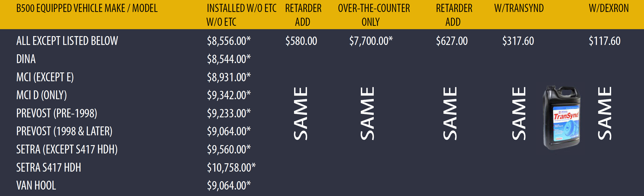644x196 pixels.
Task: Click the Installed W/O ETC column header
Action: pyautogui.click(x=241, y=15)
